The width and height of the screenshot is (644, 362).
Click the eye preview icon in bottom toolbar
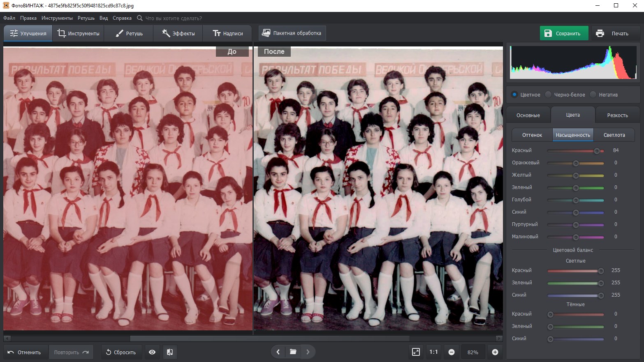[x=152, y=352]
